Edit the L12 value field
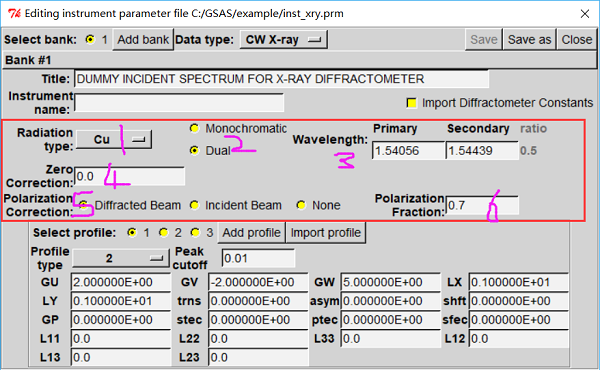This screenshot has width=600, height=370. [518, 339]
